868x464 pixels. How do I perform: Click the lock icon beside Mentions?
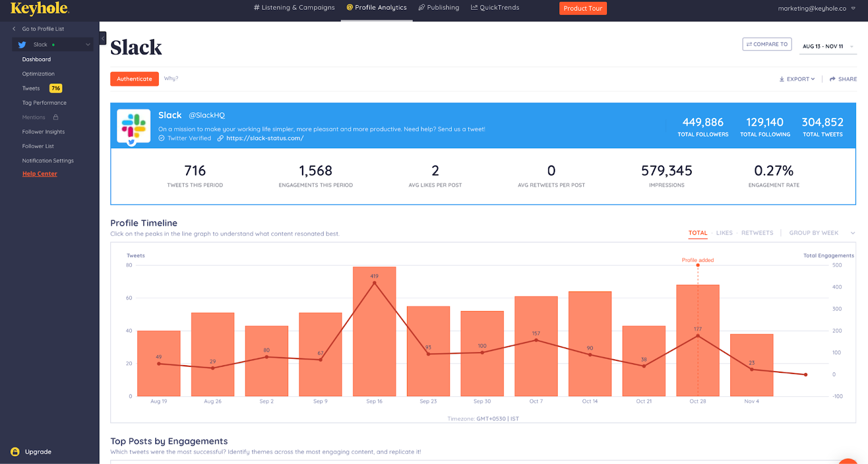pos(56,117)
